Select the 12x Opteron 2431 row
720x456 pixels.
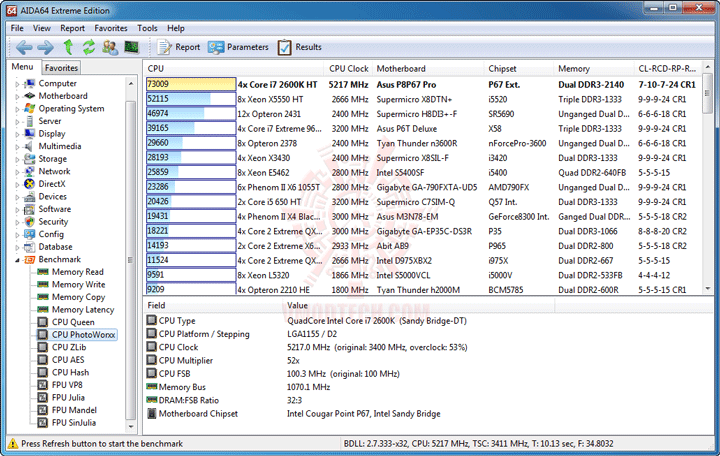[423, 114]
